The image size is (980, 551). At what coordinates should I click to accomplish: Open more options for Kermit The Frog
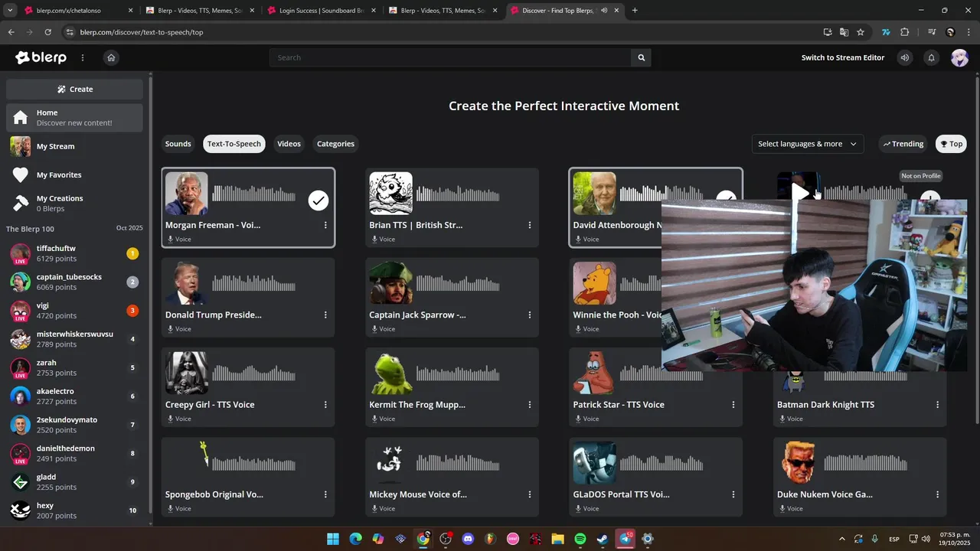(529, 404)
